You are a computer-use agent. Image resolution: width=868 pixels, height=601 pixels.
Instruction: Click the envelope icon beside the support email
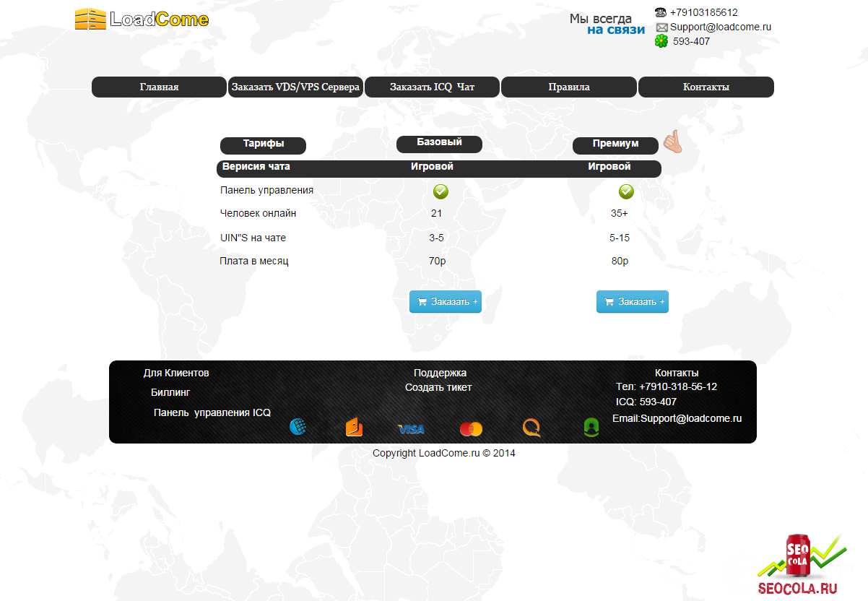pos(661,27)
